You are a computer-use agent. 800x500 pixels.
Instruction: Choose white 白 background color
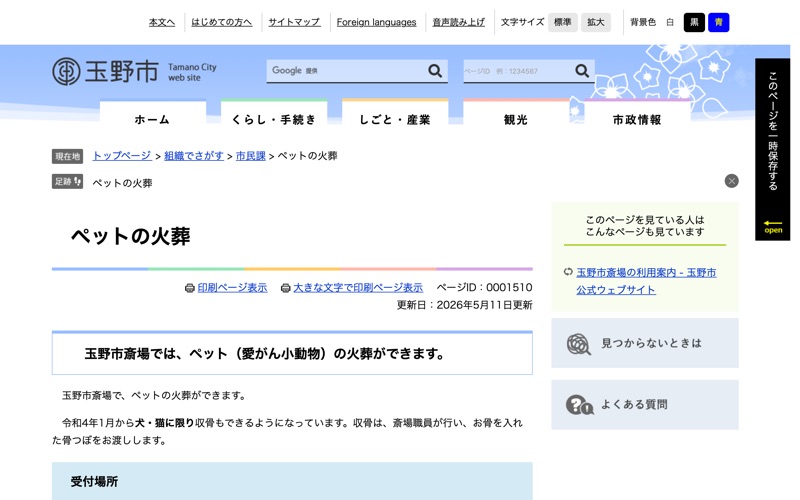[x=670, y=22]
